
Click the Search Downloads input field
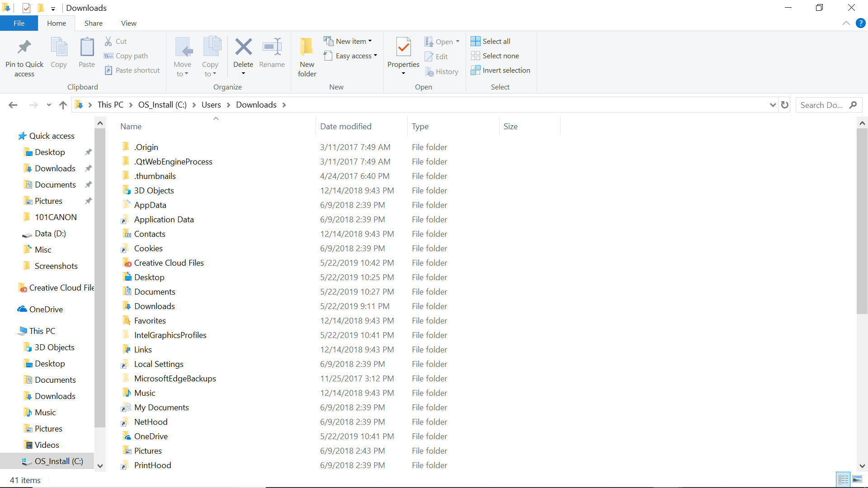click(x=821, y=105)
